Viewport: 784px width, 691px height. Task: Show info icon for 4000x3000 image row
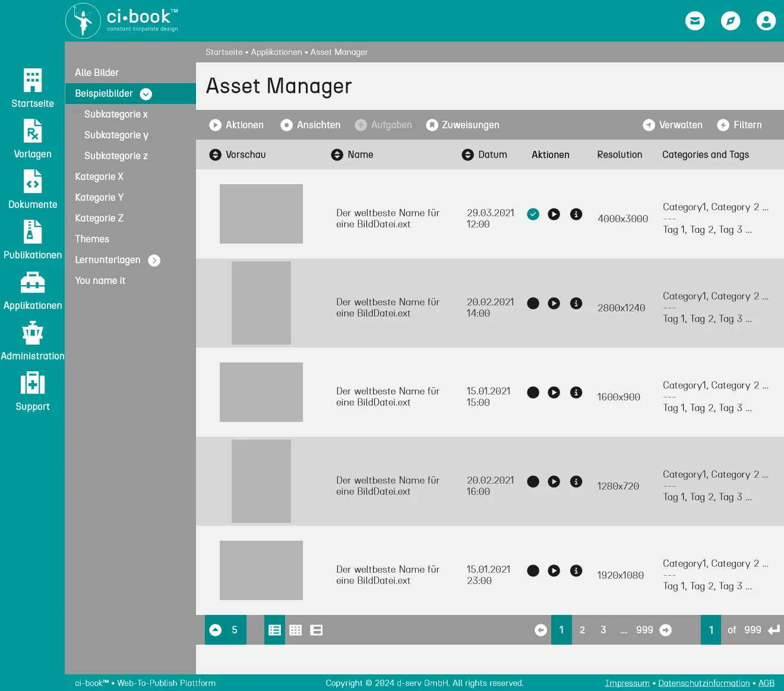click(576, 214)
